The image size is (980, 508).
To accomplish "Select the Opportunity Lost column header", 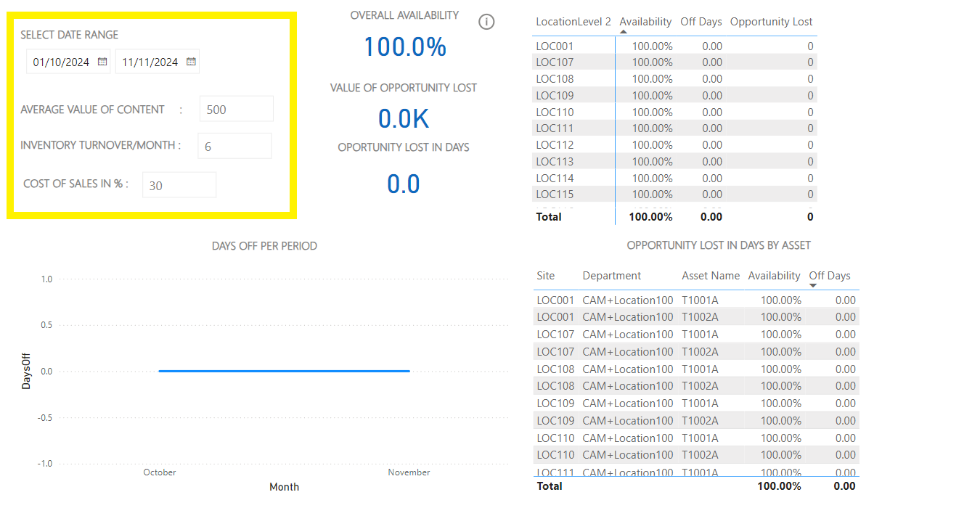I will pos(771,22).
